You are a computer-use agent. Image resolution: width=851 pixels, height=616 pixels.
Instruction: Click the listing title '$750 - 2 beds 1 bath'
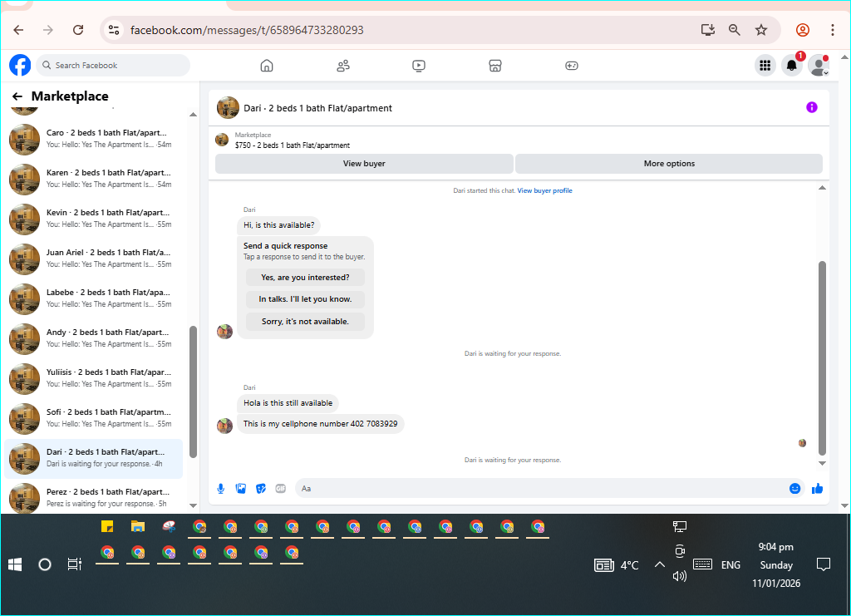click(293, 145)
